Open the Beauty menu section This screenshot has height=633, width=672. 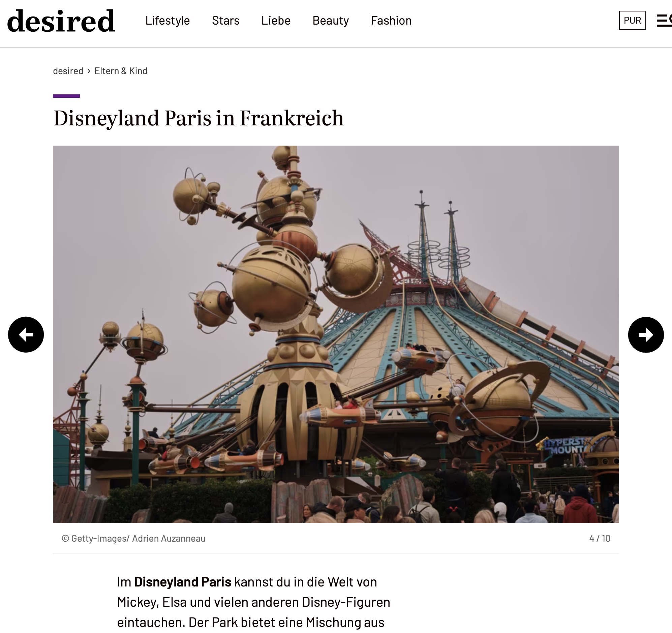(x=331, y=21)
